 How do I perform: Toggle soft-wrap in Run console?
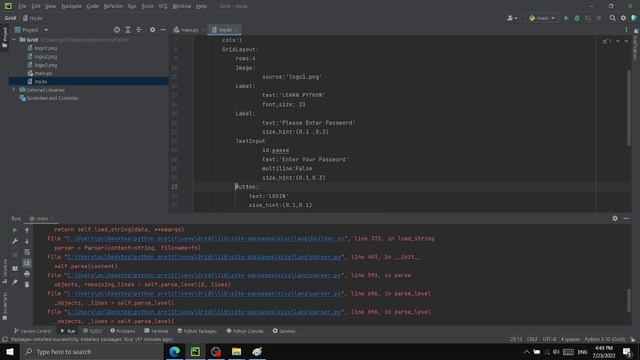pos(27,252)
